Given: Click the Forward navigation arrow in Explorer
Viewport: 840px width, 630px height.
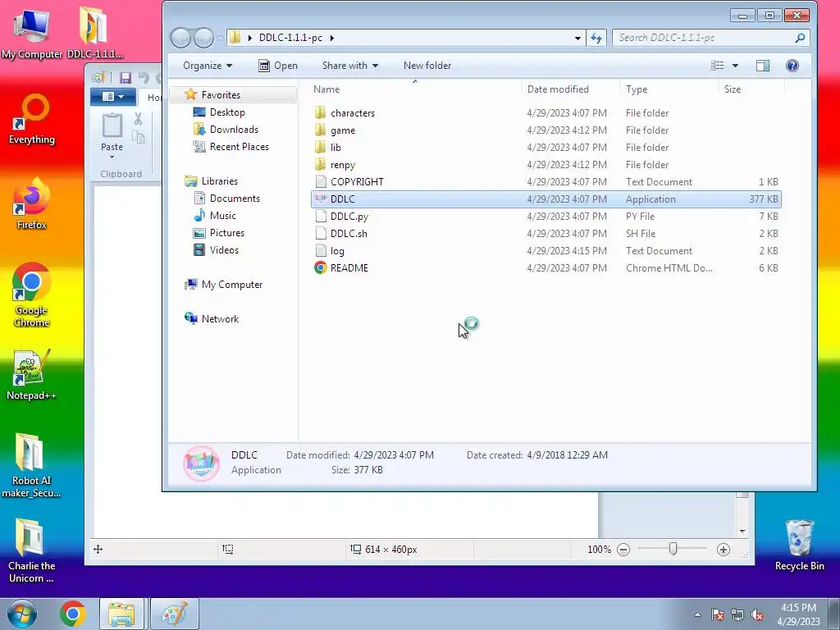Looking at the screenshot, I should 203,38.
